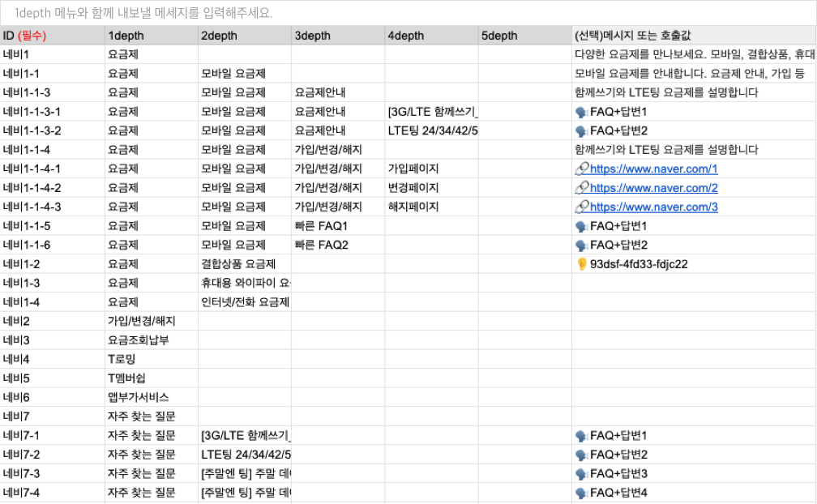This screenshot has width=817, height=504.
Task: Click the speech icon in row 네비1-1-3-2
Action: click(581, 130)
